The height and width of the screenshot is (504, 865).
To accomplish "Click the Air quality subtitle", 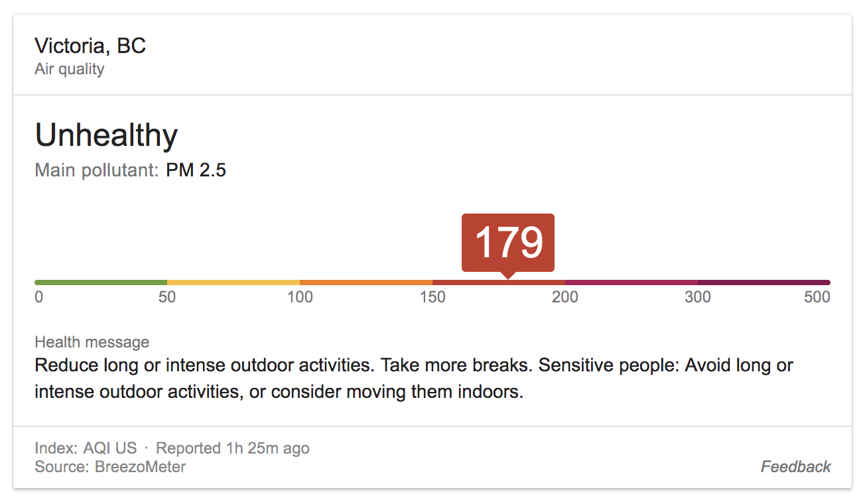I will 69,69.
